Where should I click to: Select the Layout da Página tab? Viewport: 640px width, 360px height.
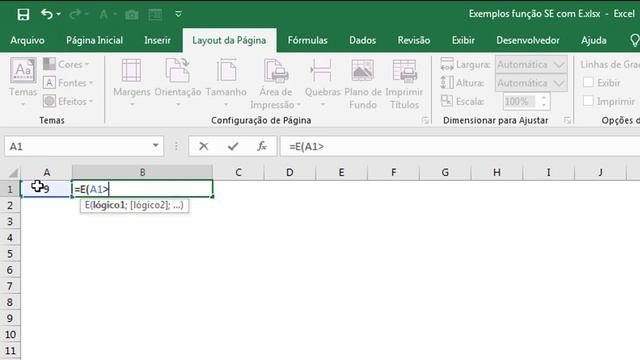pyautogui.click(x=229, y=40)
